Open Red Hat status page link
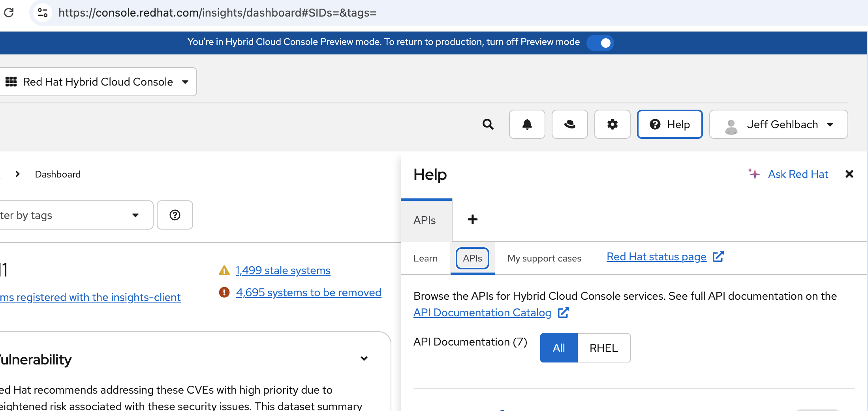Viewport: 868px width, 411px height. tap(657, 257)
